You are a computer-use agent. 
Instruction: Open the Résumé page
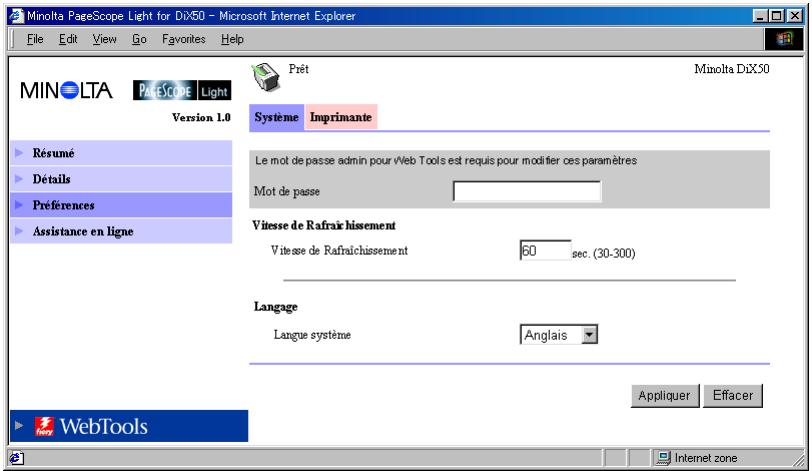click(121, 153)
